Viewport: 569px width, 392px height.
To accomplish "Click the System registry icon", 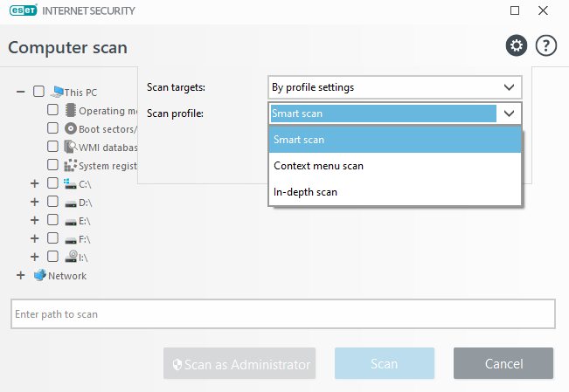I will [71, 165].
